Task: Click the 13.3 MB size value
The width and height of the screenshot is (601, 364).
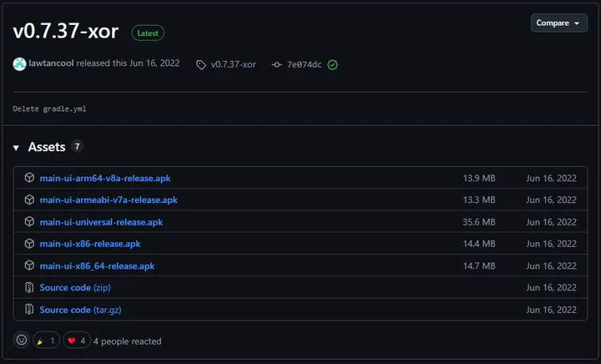Action: [x=479, y=200]
